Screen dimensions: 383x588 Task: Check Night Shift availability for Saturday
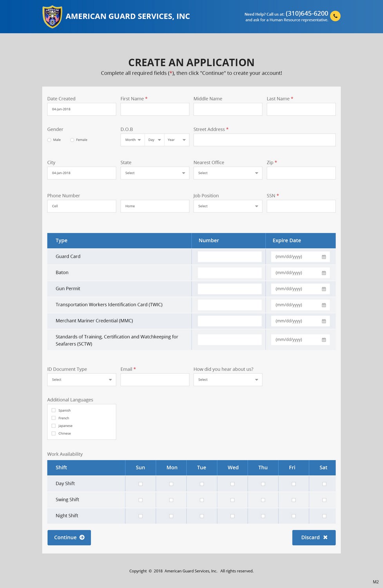(324, 516)
